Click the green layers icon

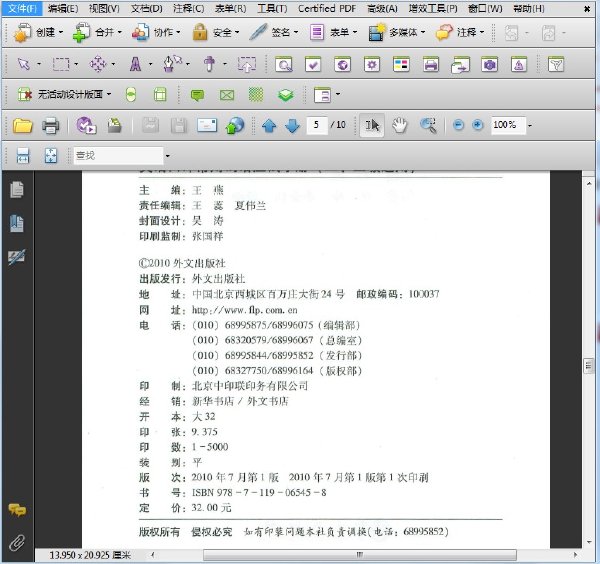click(285, 95)
